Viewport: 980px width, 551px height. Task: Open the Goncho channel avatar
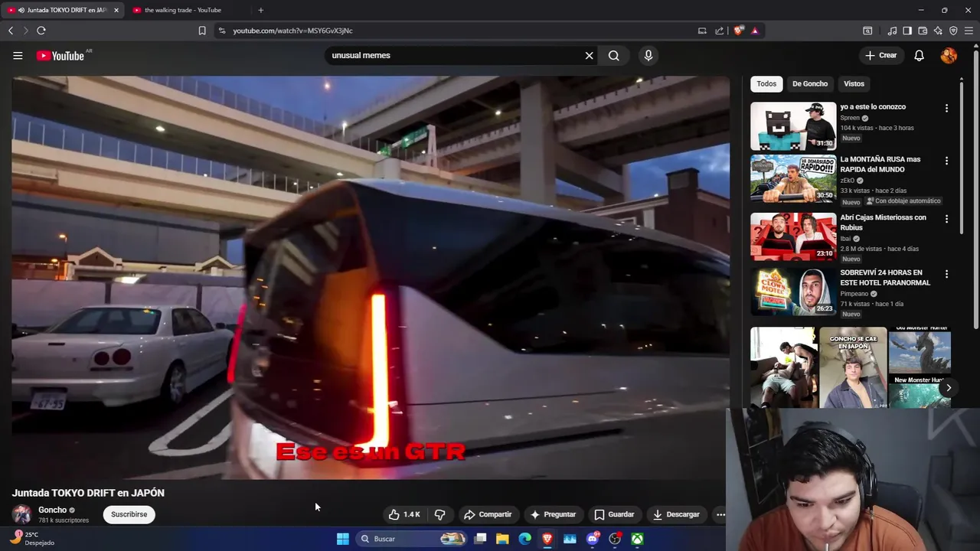(21, 514)
